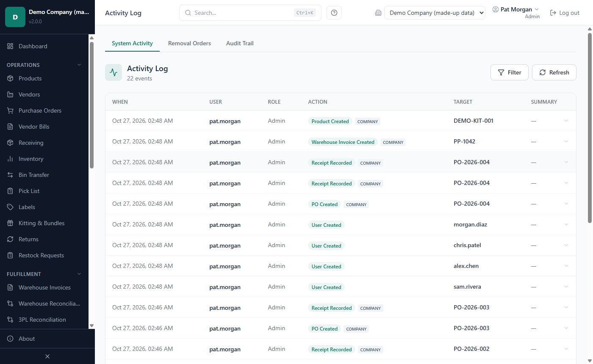Click the chris.patel target cell
Image resolution: width=593 pixels, height=364 pixels.
tap(467, 245)
